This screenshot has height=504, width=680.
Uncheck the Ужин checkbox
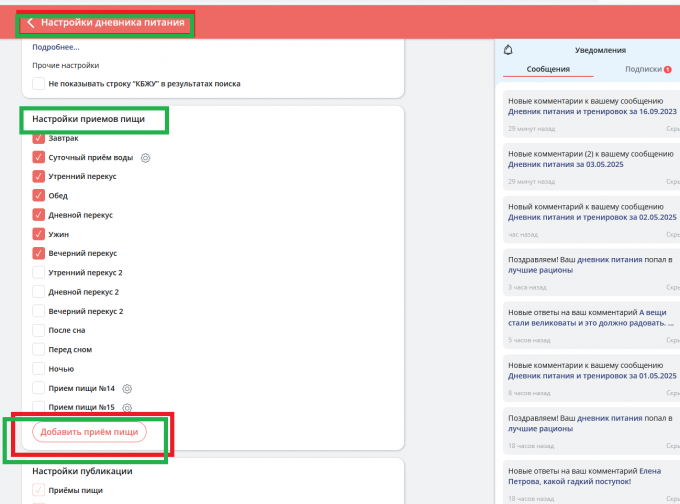[x=39, y=234]
